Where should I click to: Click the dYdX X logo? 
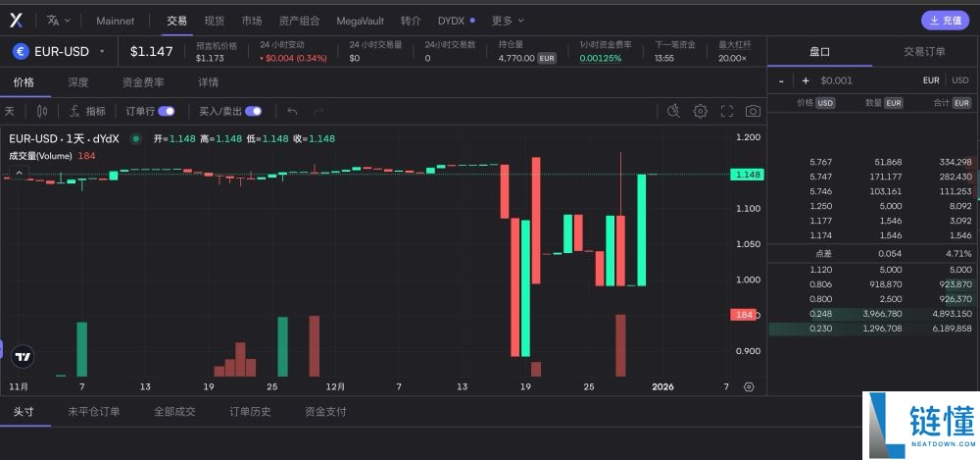click(17, 20)
